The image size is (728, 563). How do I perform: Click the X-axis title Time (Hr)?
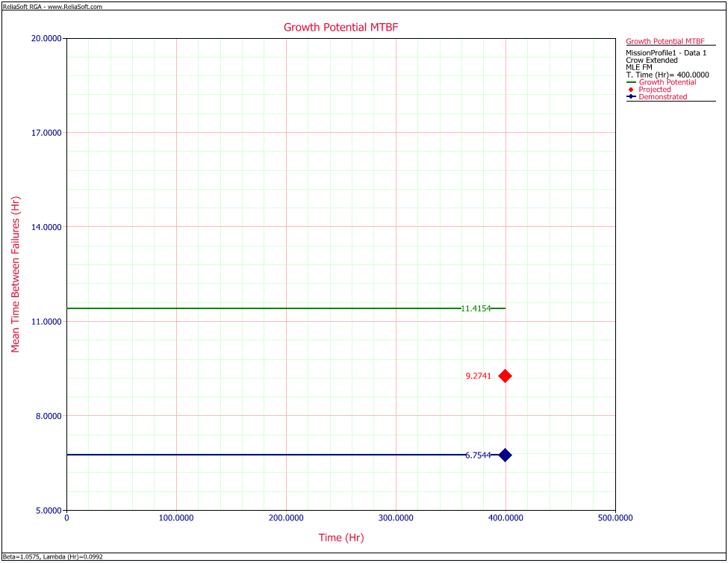click(341, 538)
